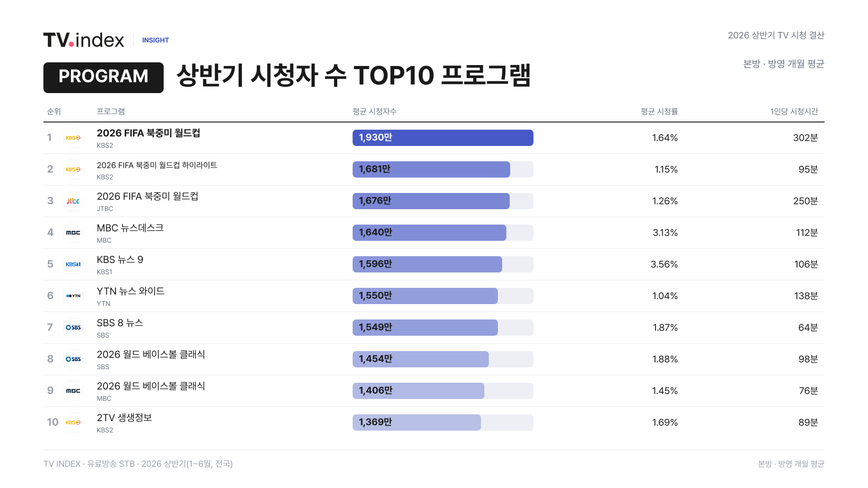The width and height of the screenshot is (868, 488).
Task: Click the black PROGRAM badge
Action: click(104, 78)
